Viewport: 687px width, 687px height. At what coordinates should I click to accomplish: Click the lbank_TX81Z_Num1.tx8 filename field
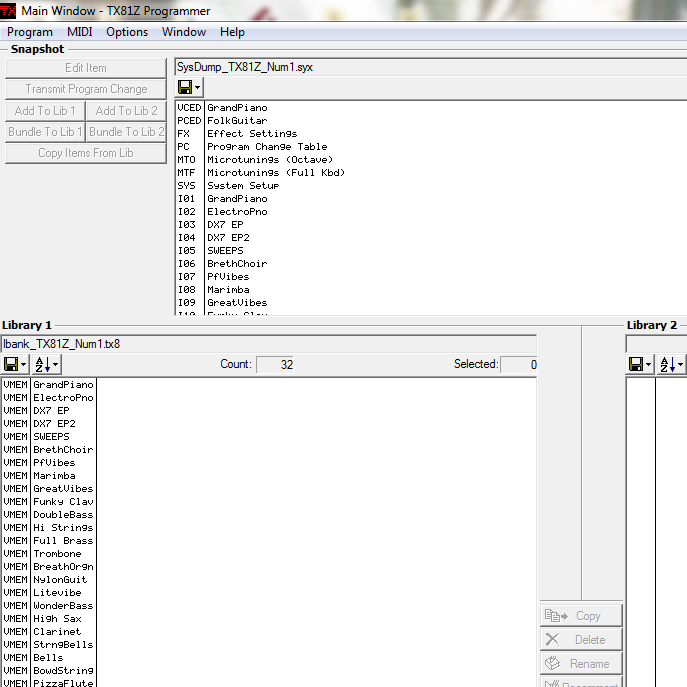click(x=268, y=344)
